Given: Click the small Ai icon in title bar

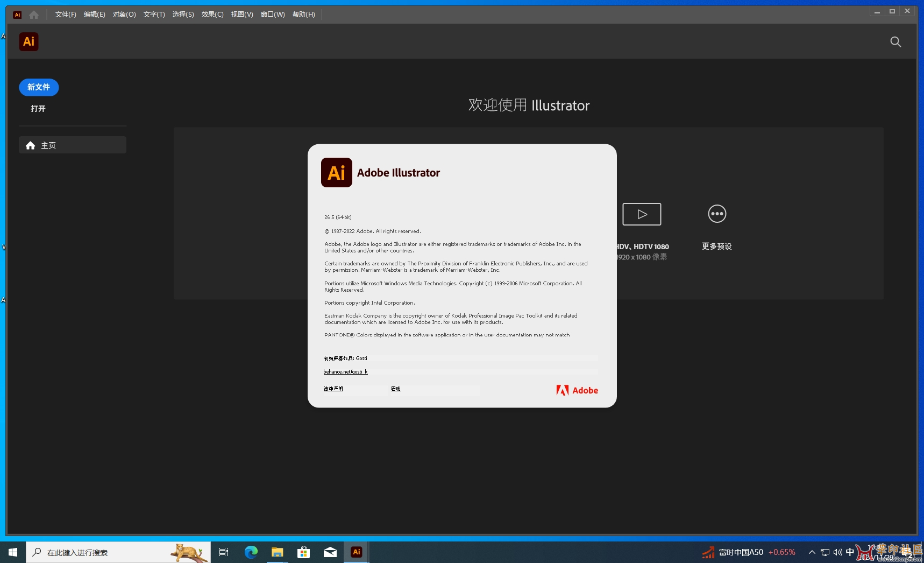Looking at the screenshot, I should point(17,15).
